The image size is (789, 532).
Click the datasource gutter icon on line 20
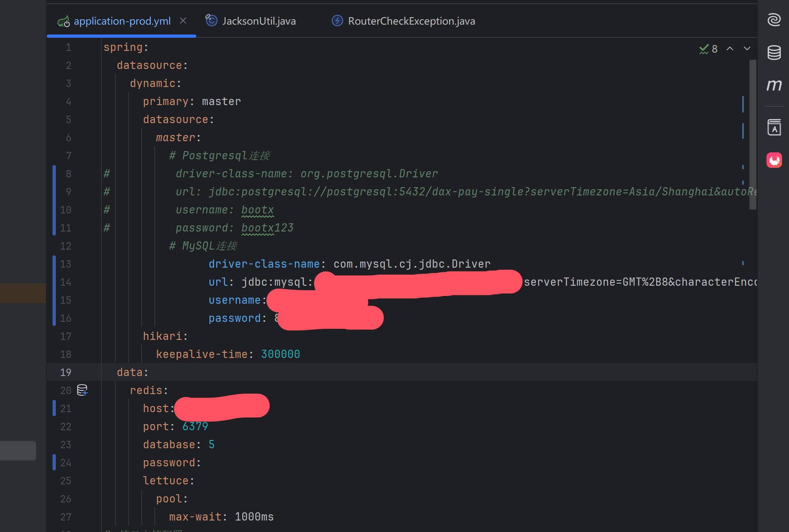click(x=83, y=390)
